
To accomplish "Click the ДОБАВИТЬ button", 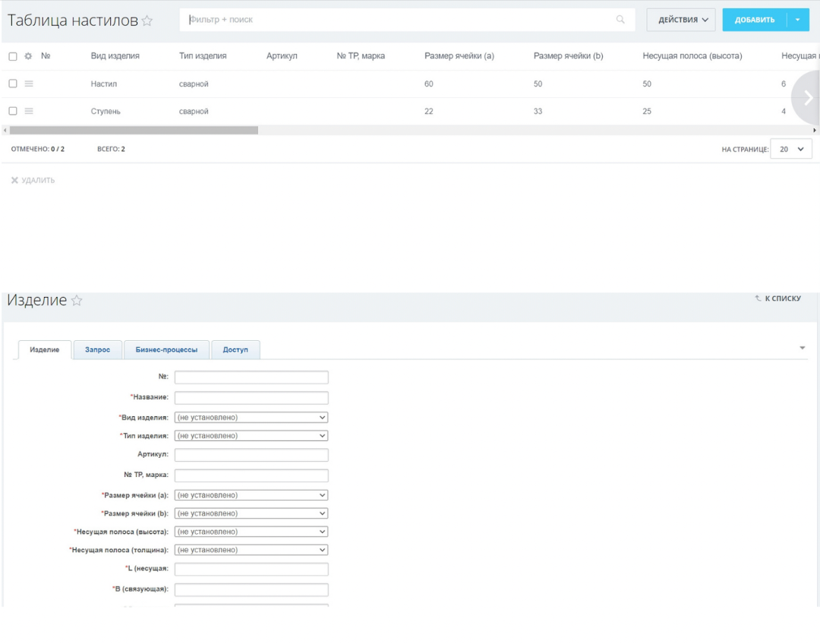I will tap(754, 20).
